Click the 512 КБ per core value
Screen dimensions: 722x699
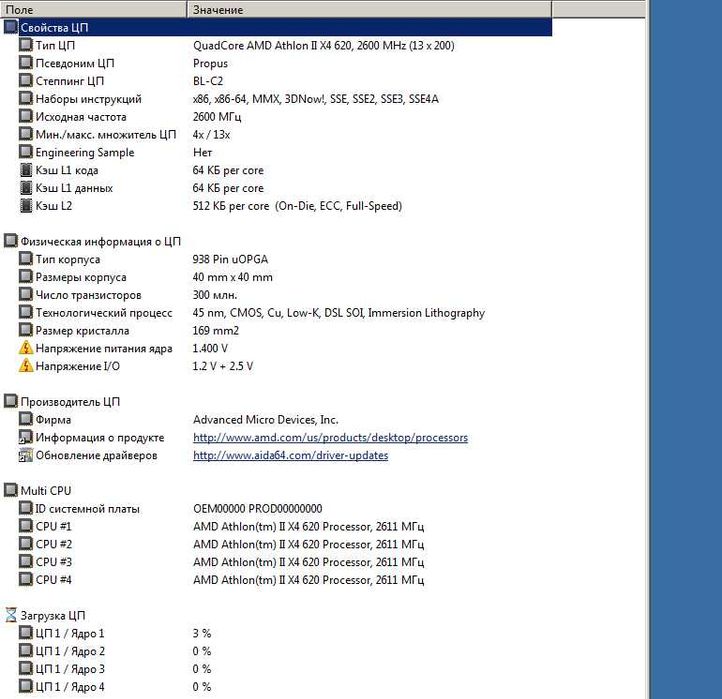click(x=297, y=206)
